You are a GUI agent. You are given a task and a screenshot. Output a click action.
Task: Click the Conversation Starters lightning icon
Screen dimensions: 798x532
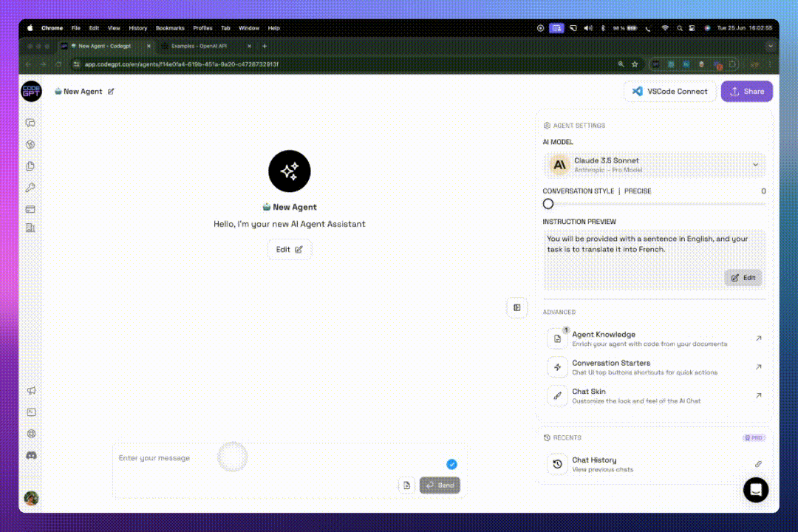tap(557, 367)
